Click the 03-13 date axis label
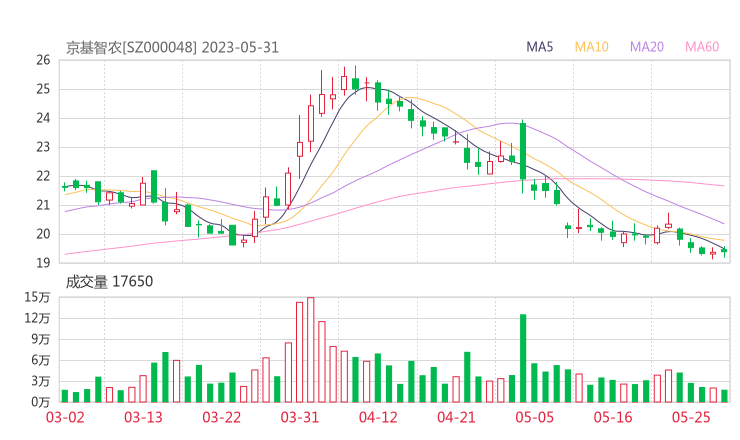The height and width of the screenshot is (440, 740). [143, 417]
